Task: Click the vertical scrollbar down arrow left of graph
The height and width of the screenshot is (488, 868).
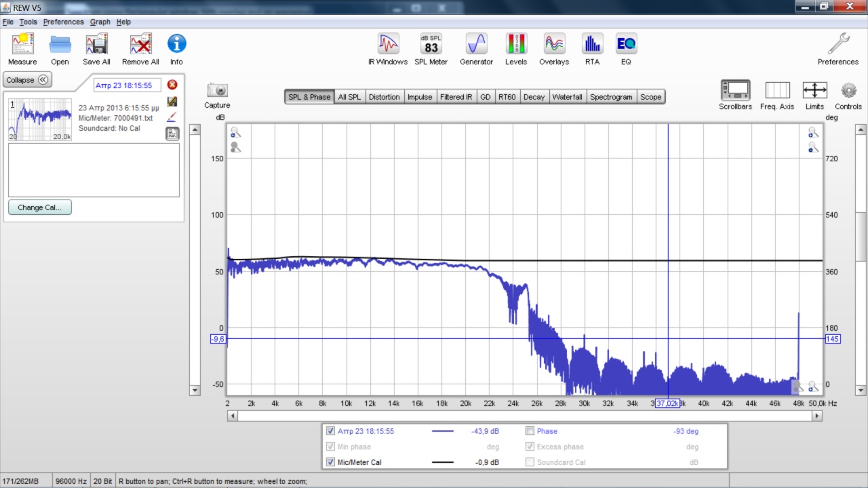Action: pos(195,390)
